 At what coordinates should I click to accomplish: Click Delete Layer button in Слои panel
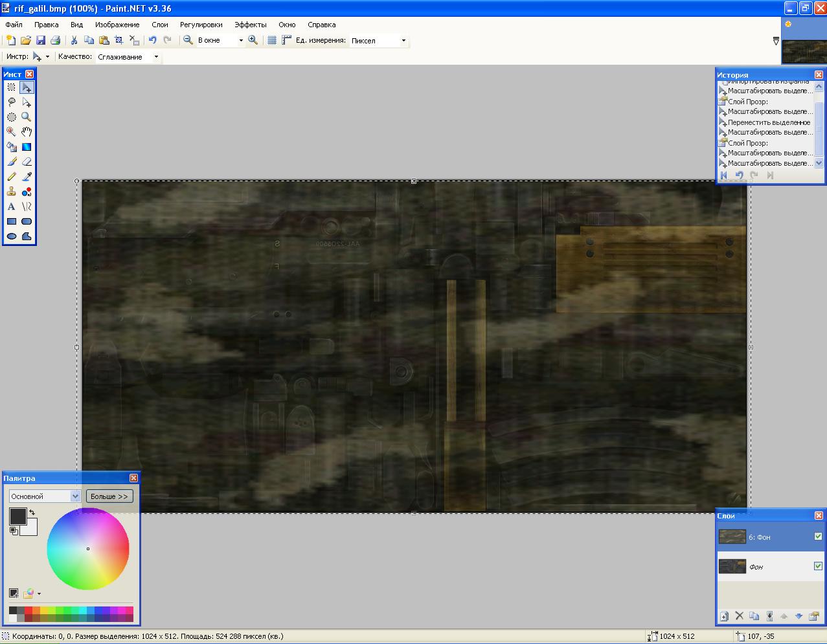(x=740, y=616)
